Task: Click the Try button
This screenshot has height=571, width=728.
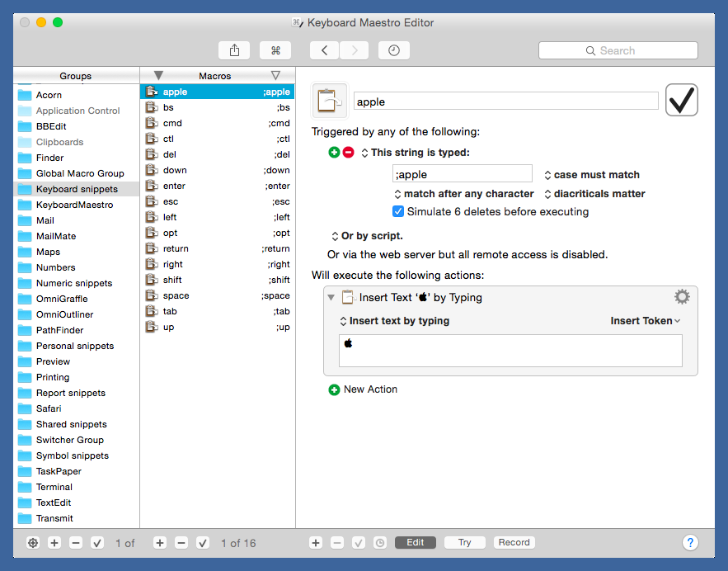Action: point(464,542)
